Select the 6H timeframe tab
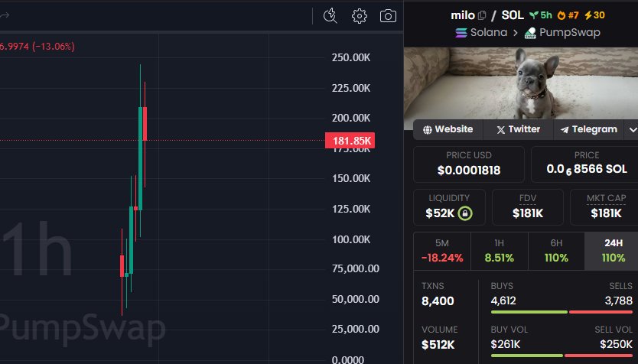Viewport: 638px width, 364px height. [556, 251]
